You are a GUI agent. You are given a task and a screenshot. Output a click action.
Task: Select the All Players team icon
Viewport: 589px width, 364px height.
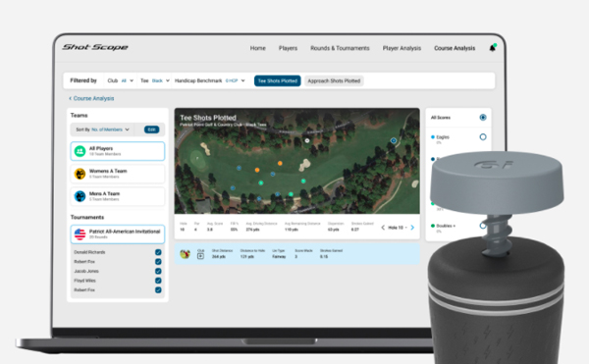point(80,151)
